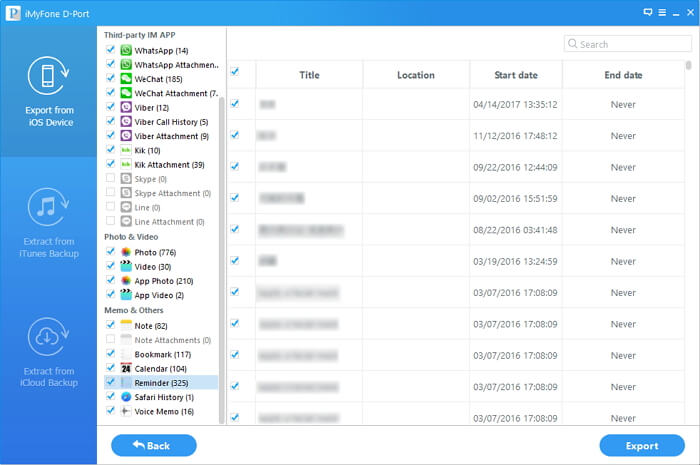The image size is (700, 465).
Task: Uncheck the WeChat (185) checkbox
Action: pos(110,78)
